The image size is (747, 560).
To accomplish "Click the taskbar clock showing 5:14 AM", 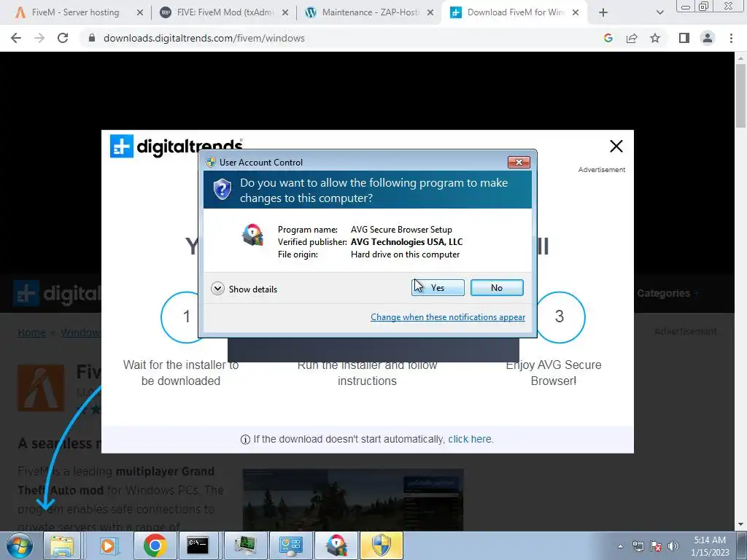I will (710, 546).
